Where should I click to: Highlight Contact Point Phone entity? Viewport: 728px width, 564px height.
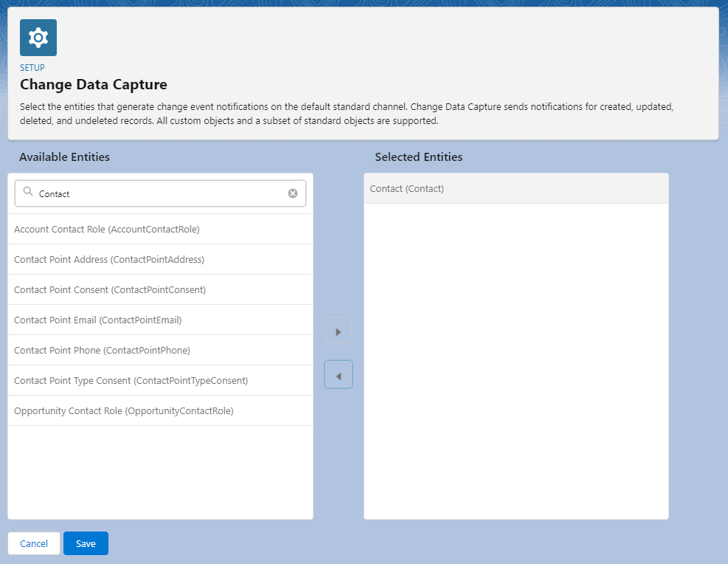coord(102,351)
